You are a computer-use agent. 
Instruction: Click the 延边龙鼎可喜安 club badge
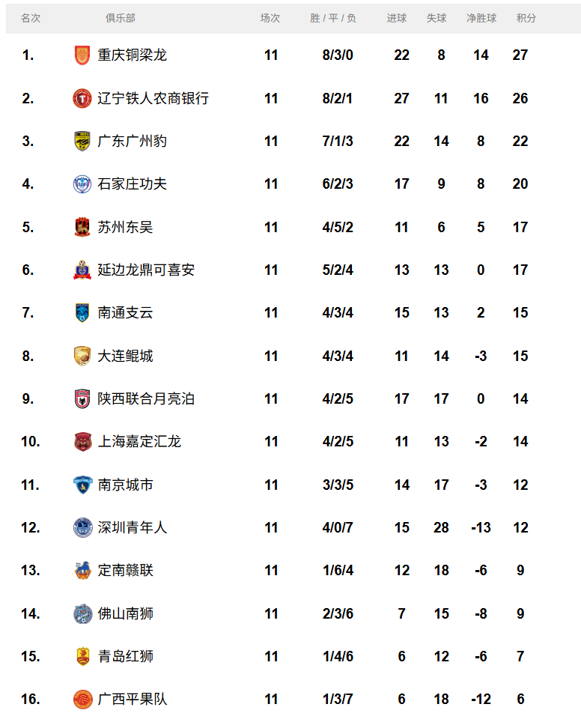(82, 270)
